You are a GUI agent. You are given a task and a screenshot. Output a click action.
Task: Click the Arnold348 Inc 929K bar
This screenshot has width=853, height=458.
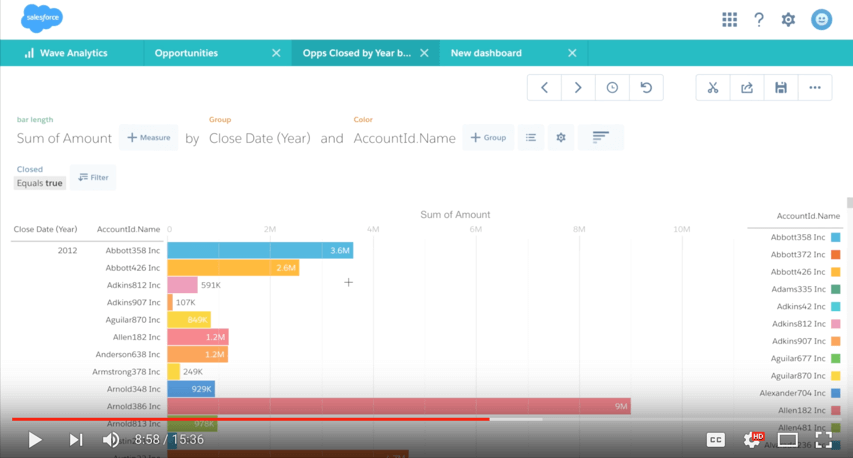point(191,389)
